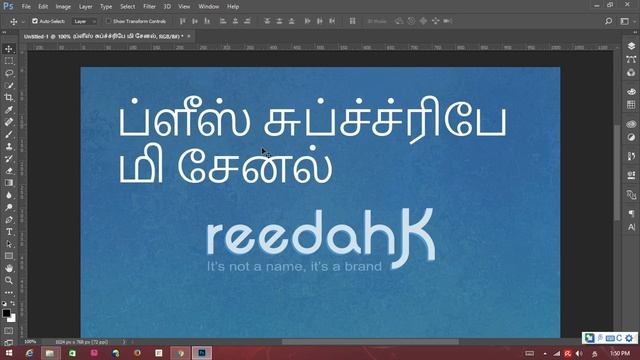Select the Blur tool
640x360 pixels.
9,195
